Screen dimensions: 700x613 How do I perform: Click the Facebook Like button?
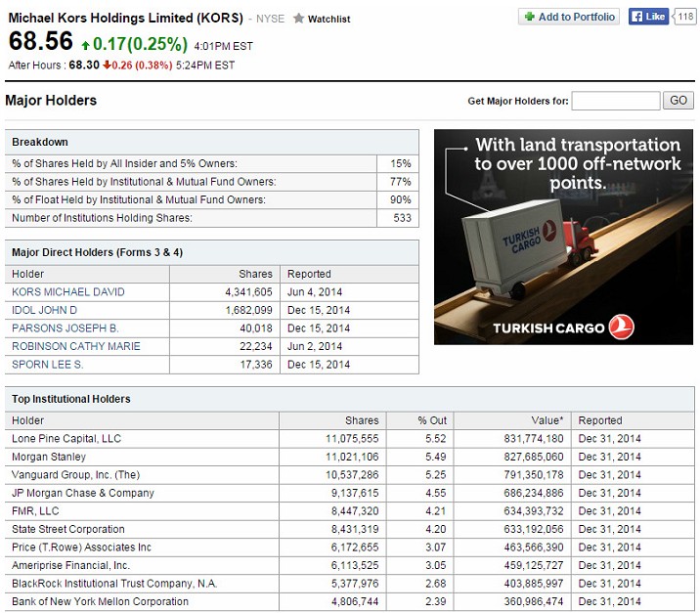click(648, 17)
